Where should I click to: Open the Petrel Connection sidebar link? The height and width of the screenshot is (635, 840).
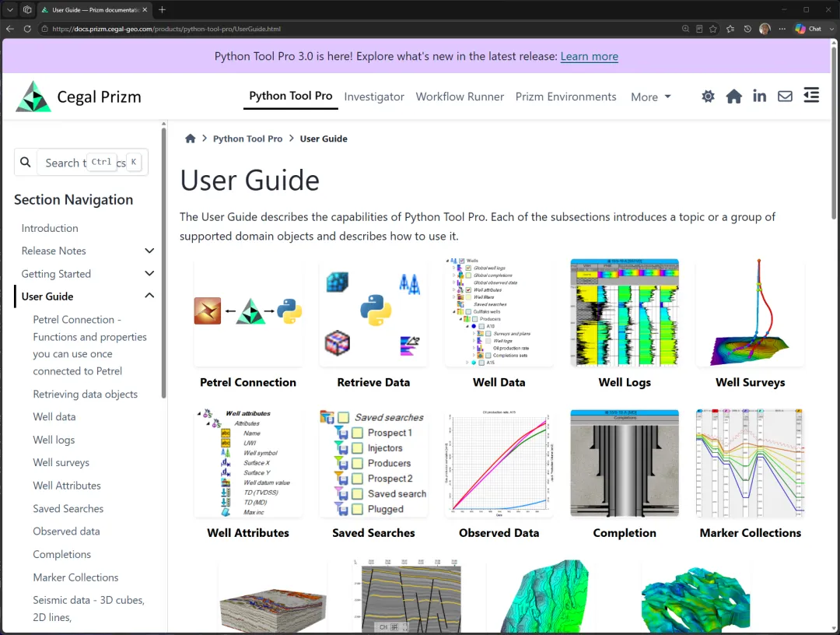point(89,345)
